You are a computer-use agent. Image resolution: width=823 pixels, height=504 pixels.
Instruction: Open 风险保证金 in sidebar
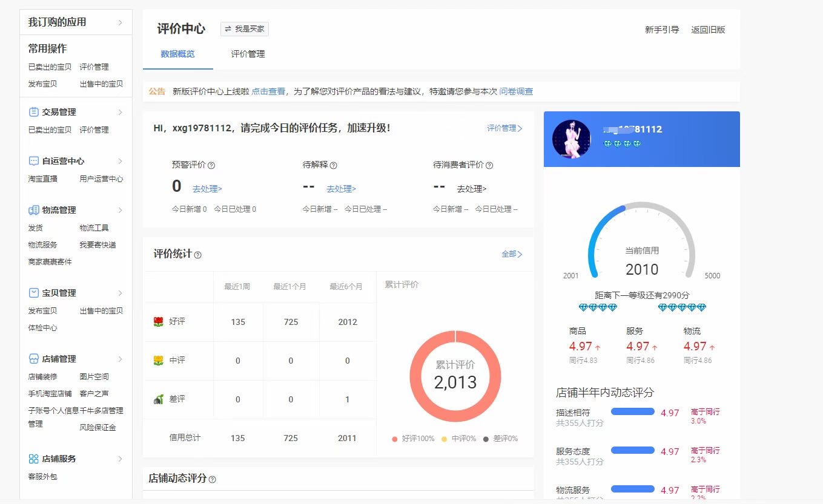pyautogui.click(x=98, y=428)
